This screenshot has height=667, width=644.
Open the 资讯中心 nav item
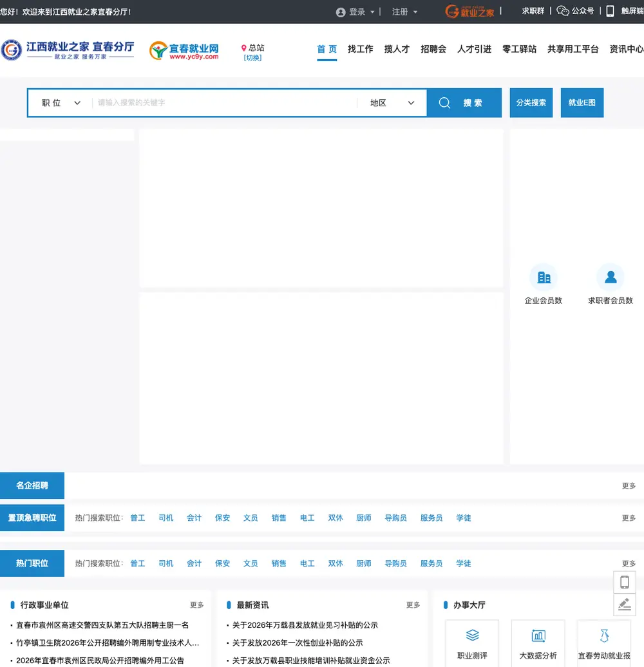click(x=627, y=50)
